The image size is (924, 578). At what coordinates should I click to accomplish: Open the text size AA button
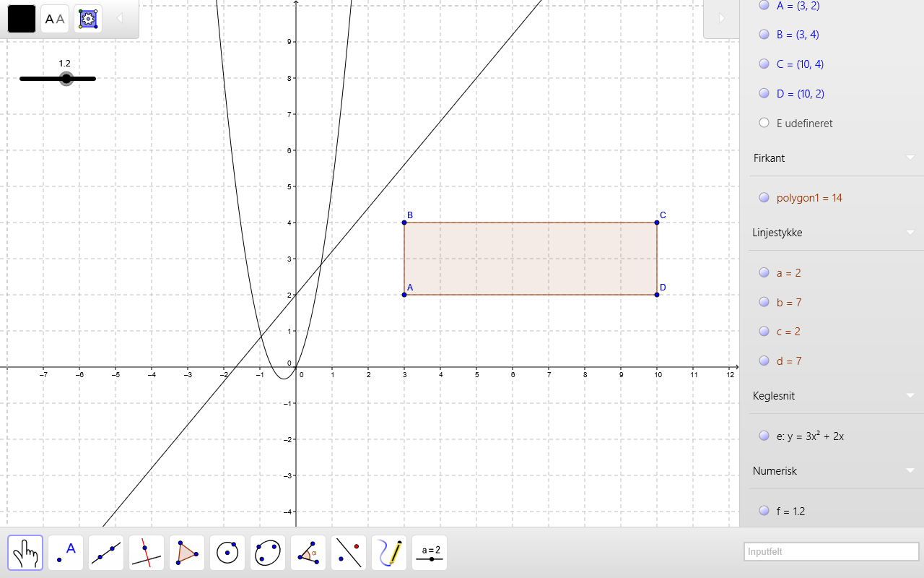[x=55, y=19]
